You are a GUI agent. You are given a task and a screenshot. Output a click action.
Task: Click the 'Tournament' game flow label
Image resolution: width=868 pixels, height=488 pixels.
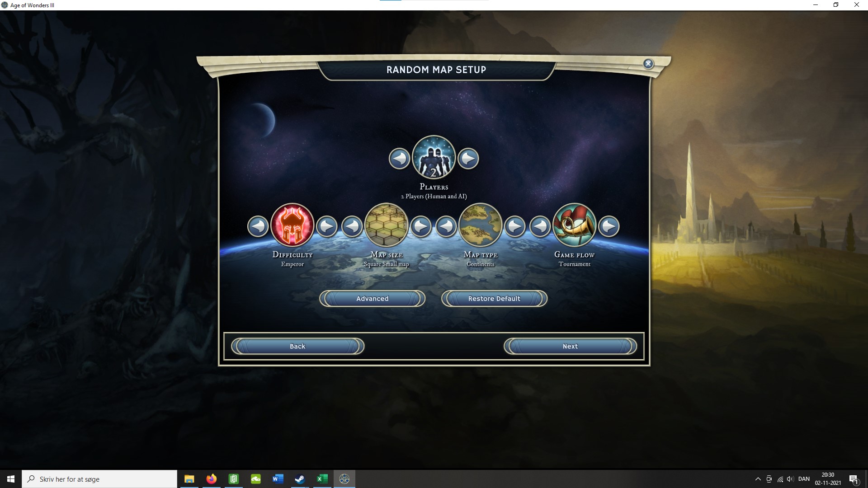pyautogui.click(x=574, y=264)
